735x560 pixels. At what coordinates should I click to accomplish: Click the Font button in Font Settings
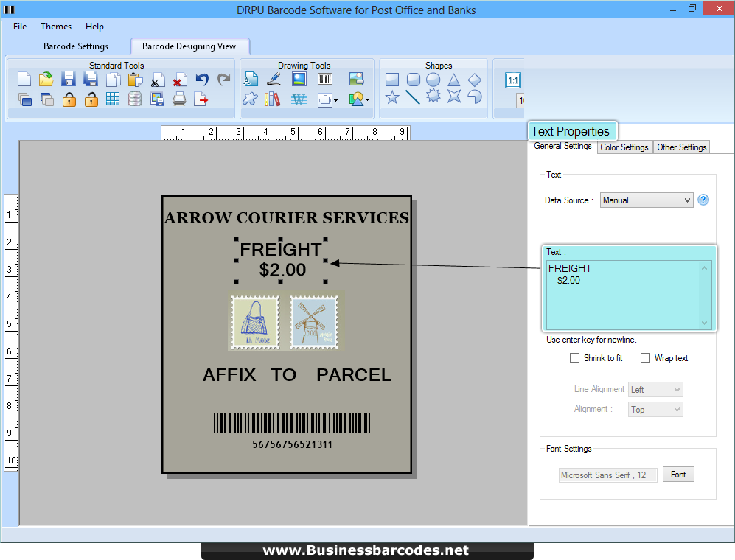pos(677,474)
